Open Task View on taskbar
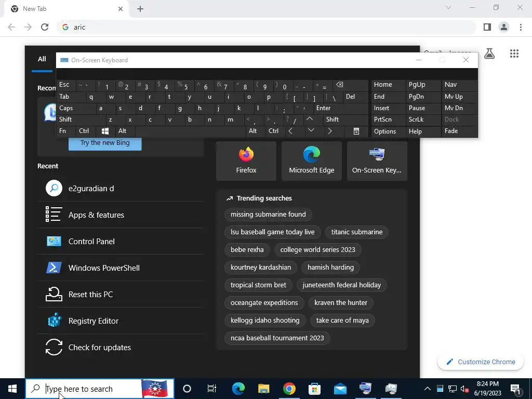This screenshot has width=532, height=399. pyautogui.click(x=212, y=389)
